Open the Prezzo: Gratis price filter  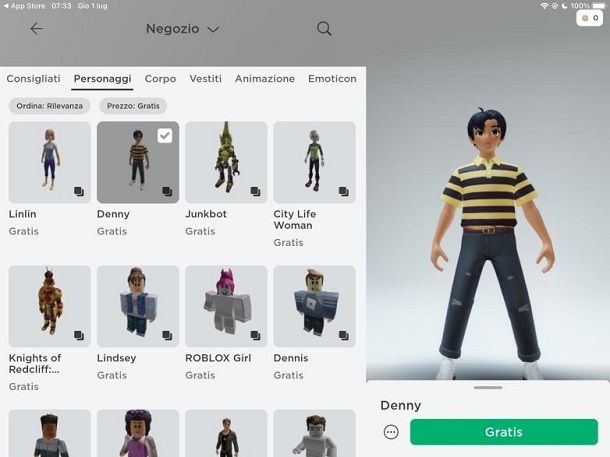coord(133,106)
